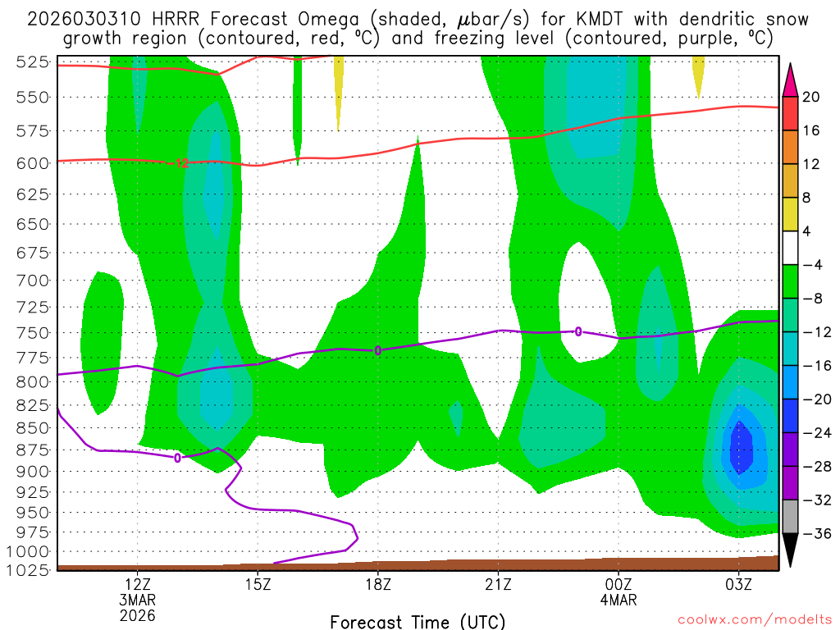This screenshot has height=630, width=840.
Task: Click the 00Z time axis label
Action: [x=619, y=584]
